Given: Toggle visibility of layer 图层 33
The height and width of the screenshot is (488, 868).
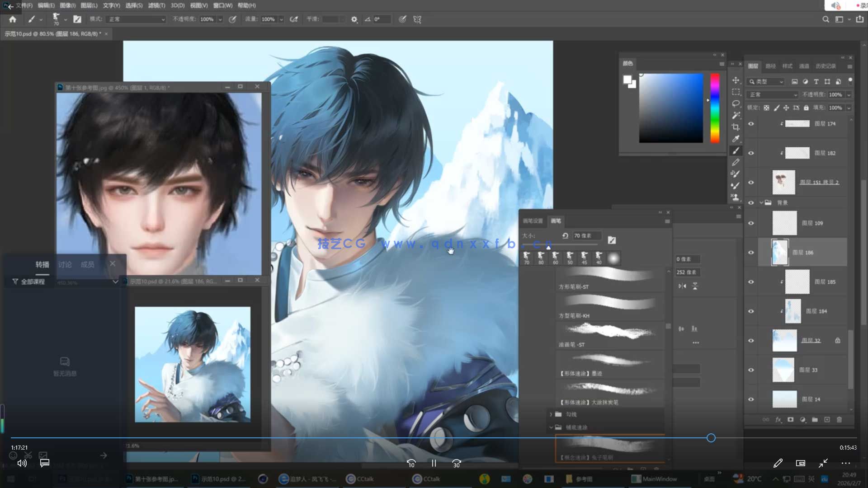Looking at the screenshot, I should point(751,370).
